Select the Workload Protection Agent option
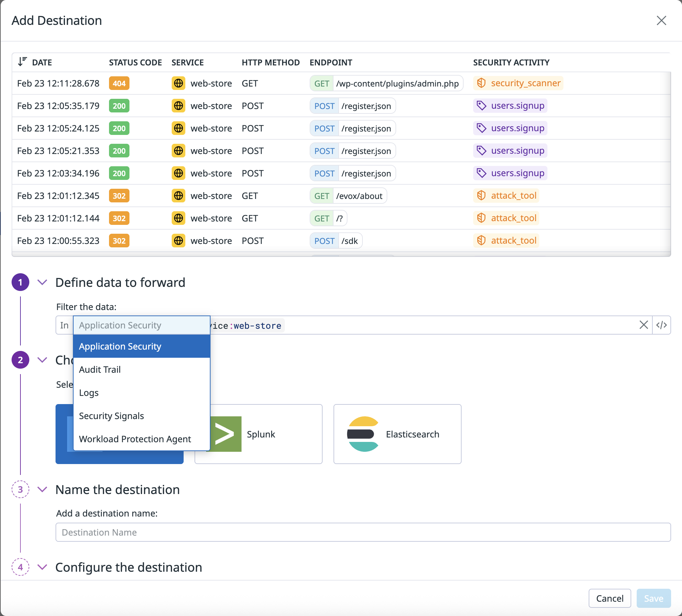682x616 pixels. point(135,439)
